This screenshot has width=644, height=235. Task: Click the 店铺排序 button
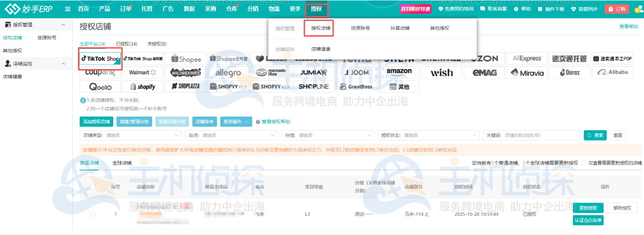tap(205, 122)
